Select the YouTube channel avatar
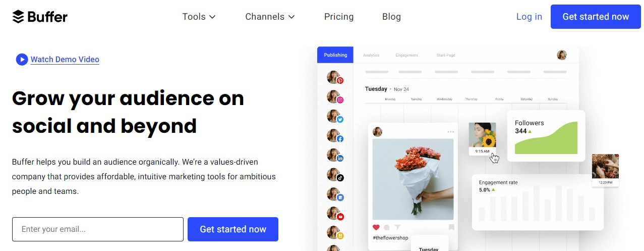This screenshot has width=644, height=251. [335, 214]
